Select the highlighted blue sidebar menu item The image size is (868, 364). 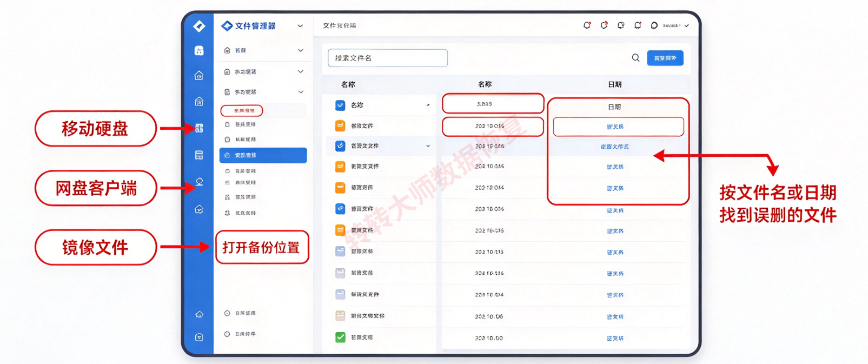[263, 155]
